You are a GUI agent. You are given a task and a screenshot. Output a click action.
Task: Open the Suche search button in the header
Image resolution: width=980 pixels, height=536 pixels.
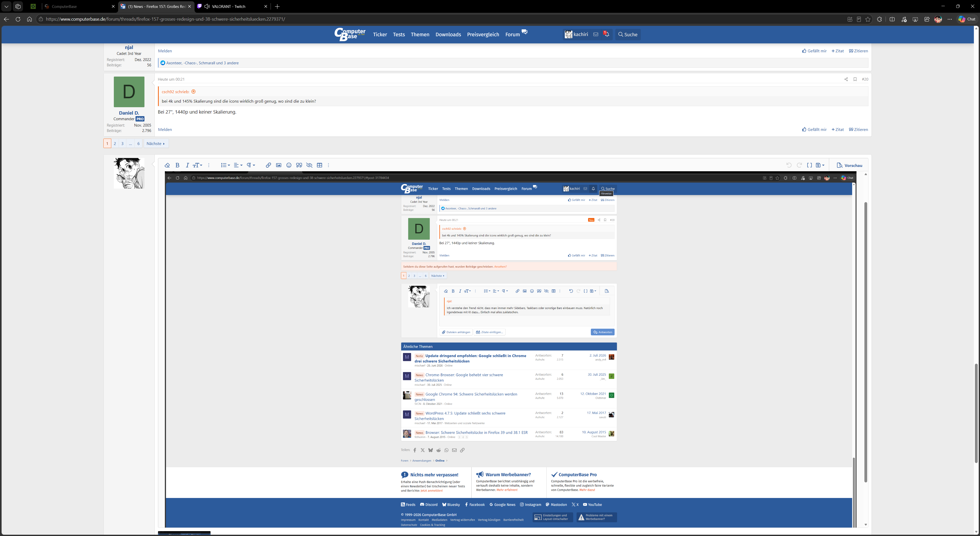(628, 34)
